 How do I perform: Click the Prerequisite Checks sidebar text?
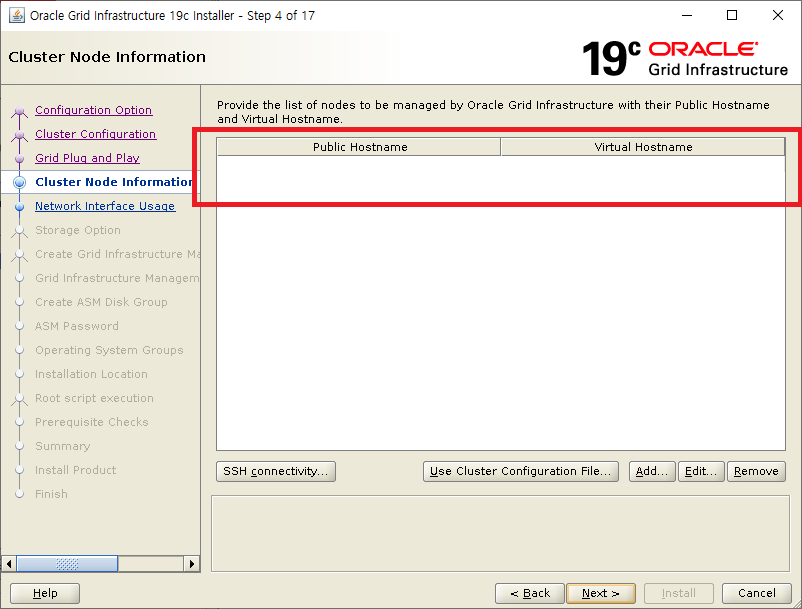point(92,422)
